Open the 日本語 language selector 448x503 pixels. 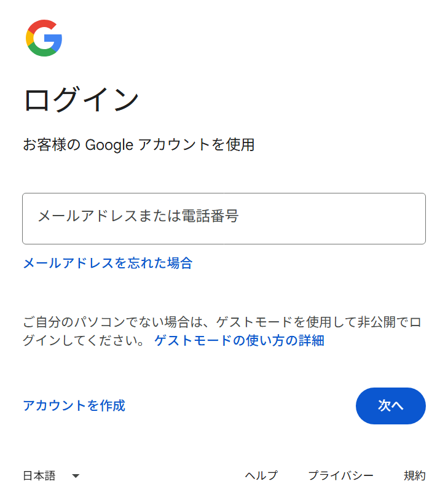[x=51, y=476]
